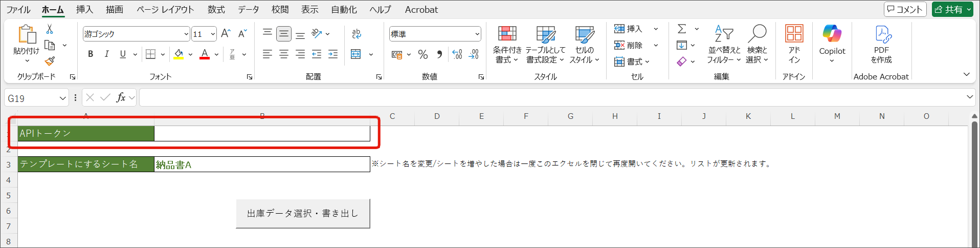Open 並べ替えとフィルター menu
This screenshot has width=980, height=248.
click(x=724, y=45)
